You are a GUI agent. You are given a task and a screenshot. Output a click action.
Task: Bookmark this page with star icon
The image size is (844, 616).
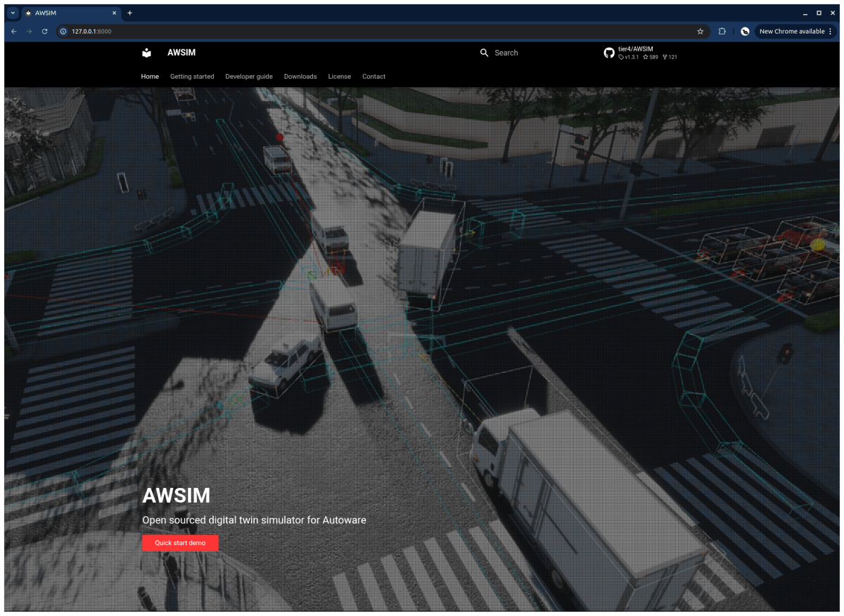700,32
